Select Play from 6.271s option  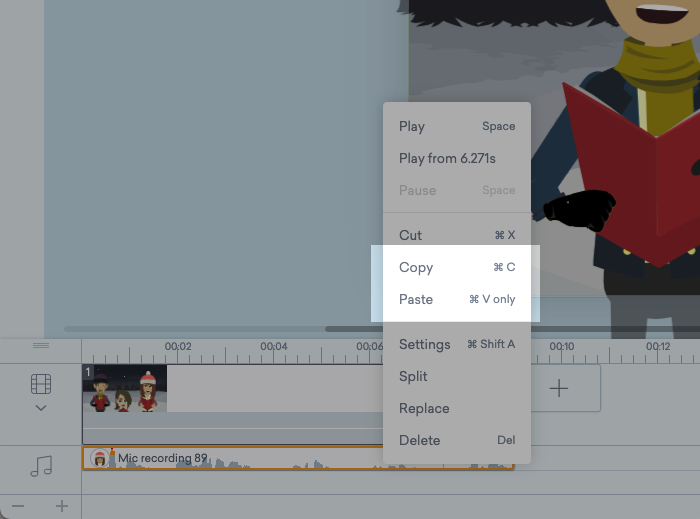457,158
